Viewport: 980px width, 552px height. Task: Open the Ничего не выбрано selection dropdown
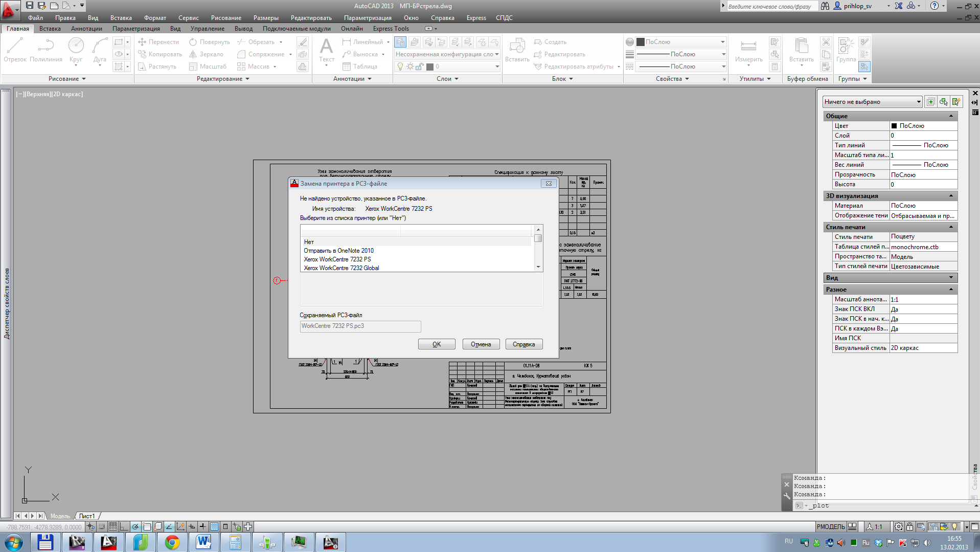coord(872,102)
